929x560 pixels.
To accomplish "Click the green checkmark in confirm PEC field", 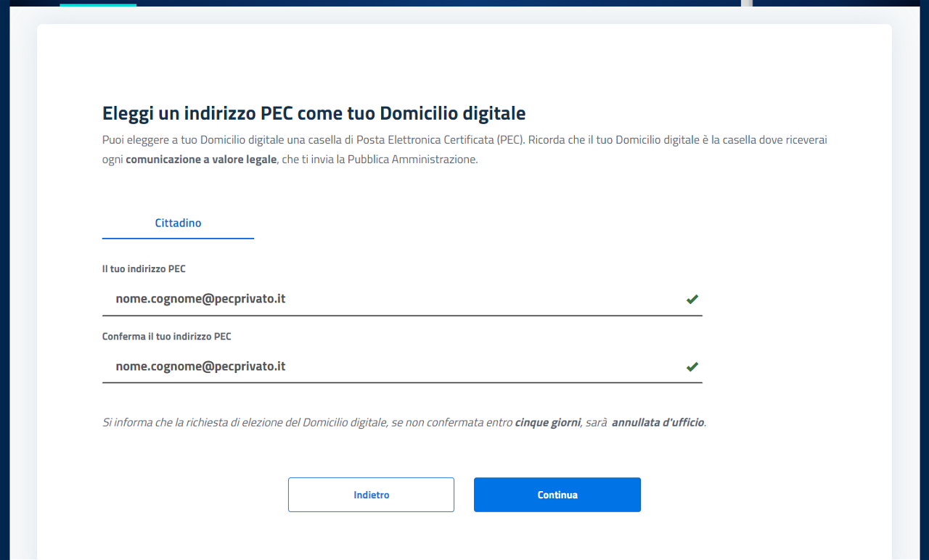I will click(692, 366).
